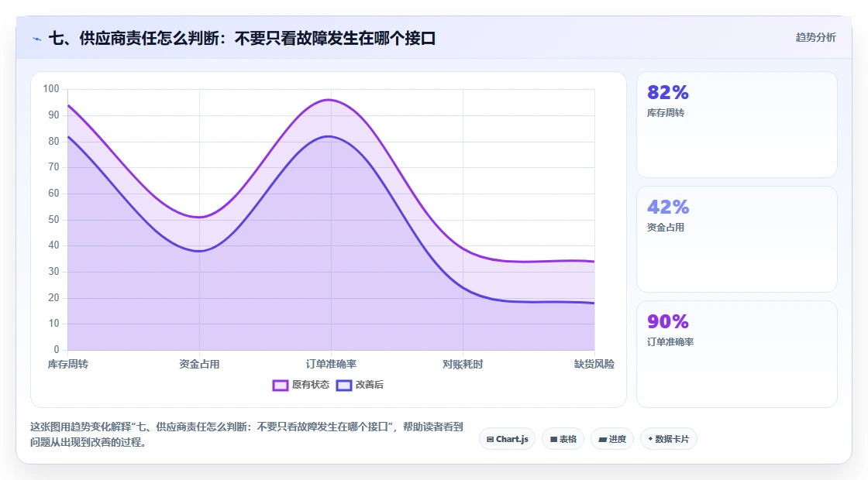Click the 改善后 legend label
Image resolution: width=868 pixels, height=480 pixels.
369,385
